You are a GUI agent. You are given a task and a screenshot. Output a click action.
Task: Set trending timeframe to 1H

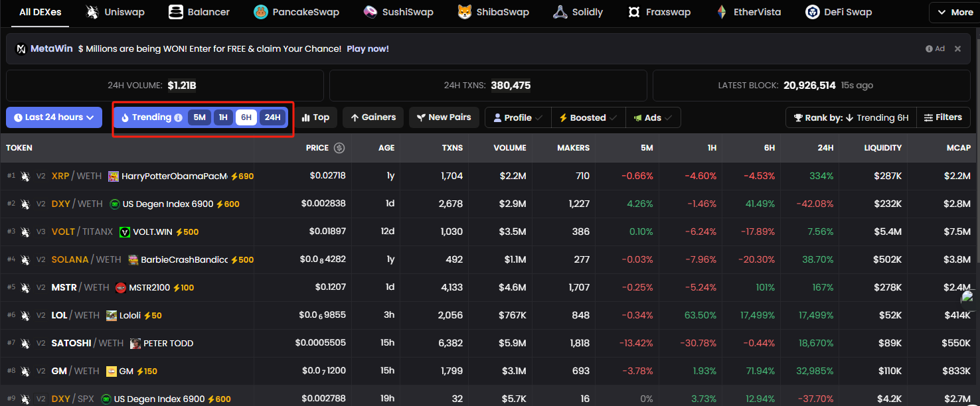click(223, 117)
